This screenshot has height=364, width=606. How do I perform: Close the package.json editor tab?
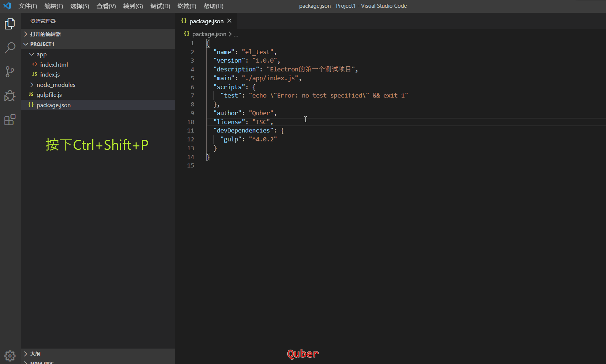(x=229, y=21)
